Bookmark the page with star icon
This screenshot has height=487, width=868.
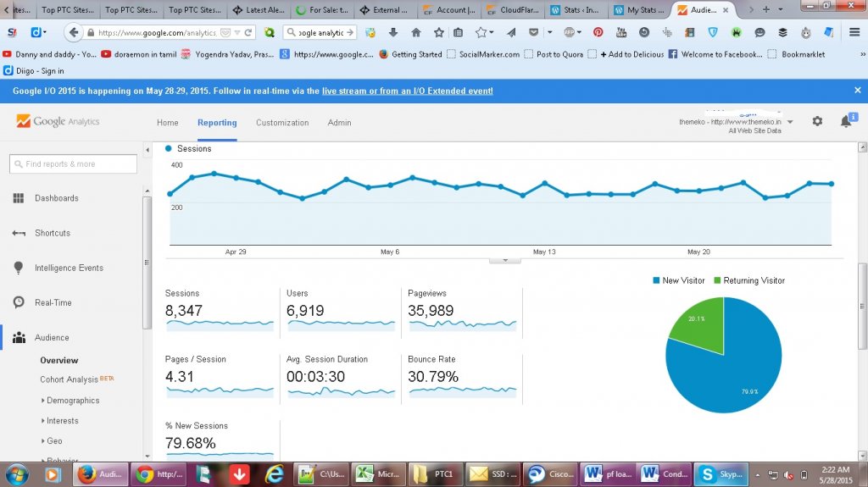pos(439,33)
